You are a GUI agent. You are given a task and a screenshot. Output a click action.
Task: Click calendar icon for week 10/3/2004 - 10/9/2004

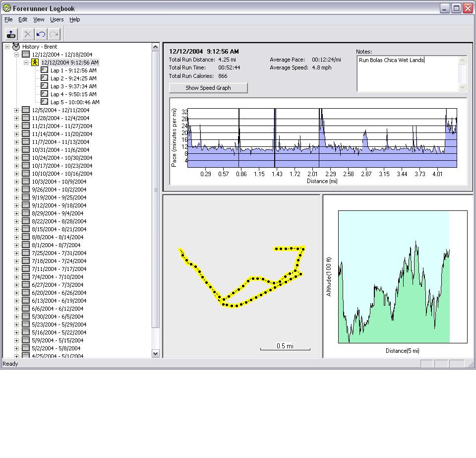click(26, 181)
